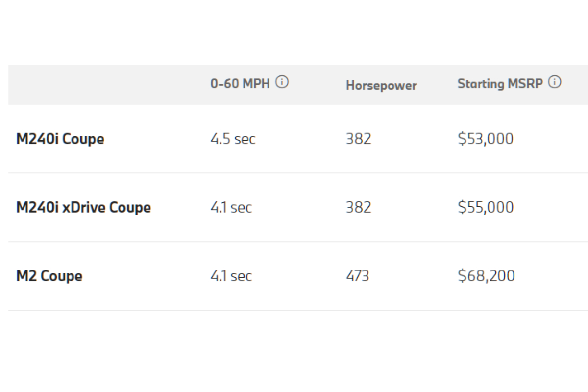Click the Horsepower column header
This screenshot has height=392, width=588.
pyautogui.click(x=381, y=85)
